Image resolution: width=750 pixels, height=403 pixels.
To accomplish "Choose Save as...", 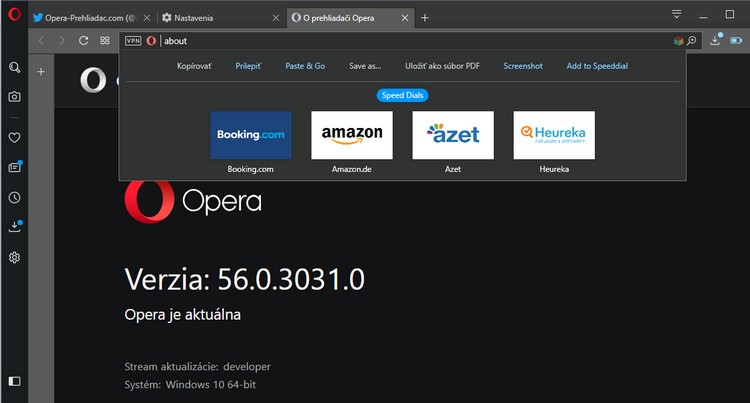I will point(365,66).
